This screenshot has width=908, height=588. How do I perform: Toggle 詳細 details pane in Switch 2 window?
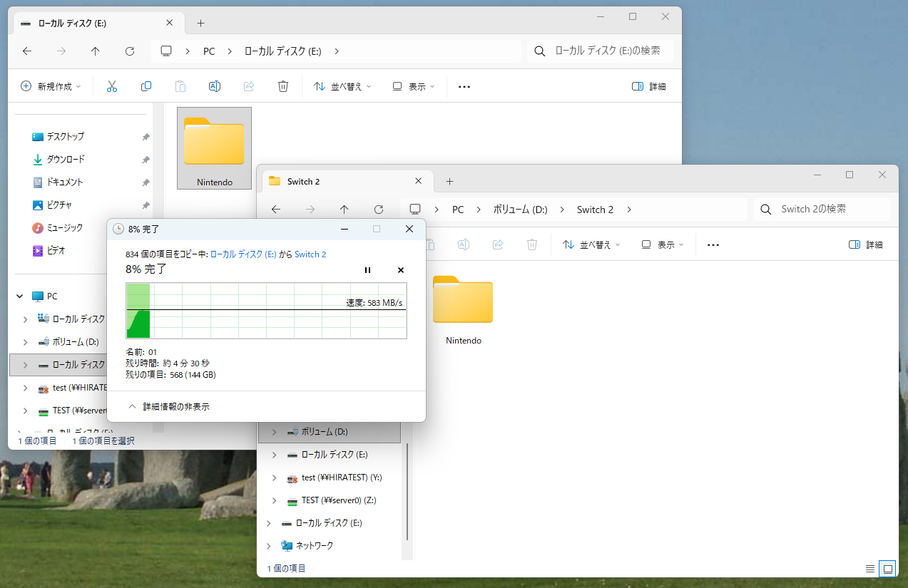(x=866, y=244)
